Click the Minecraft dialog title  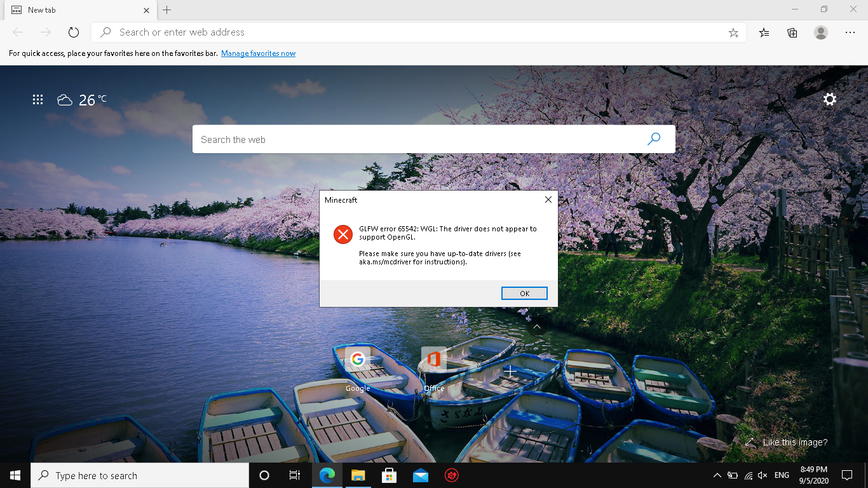coord(341,200)
